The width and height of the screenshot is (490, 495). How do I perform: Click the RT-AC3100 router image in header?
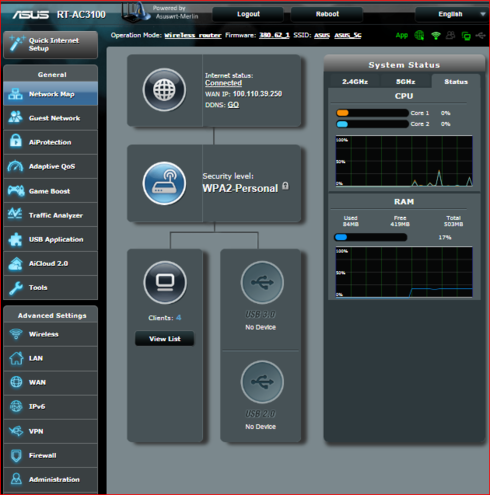[135, 12]
